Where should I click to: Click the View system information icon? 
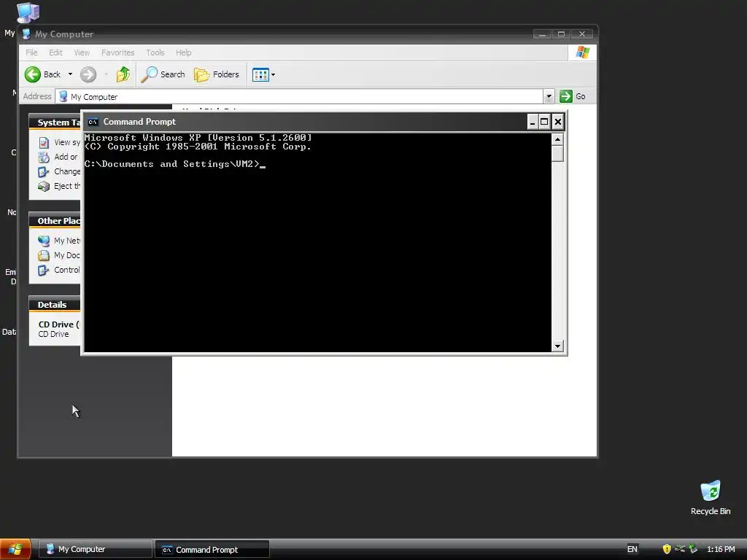[x=44, y=142]
